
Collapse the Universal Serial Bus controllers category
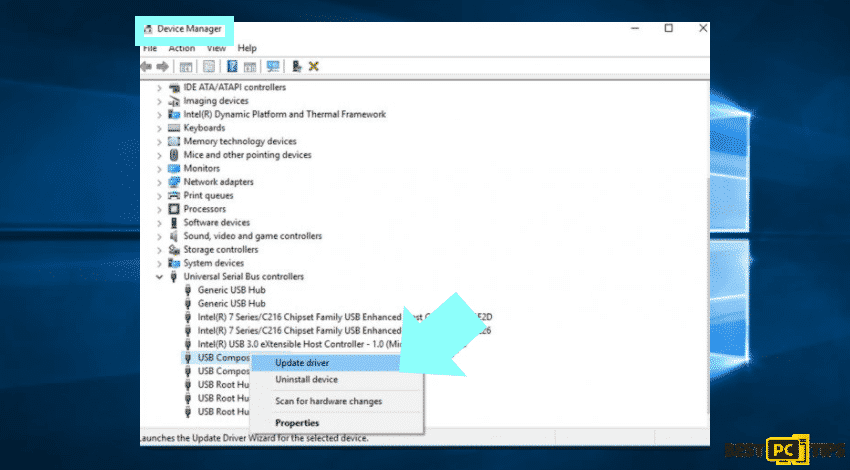tap(159, 277)
